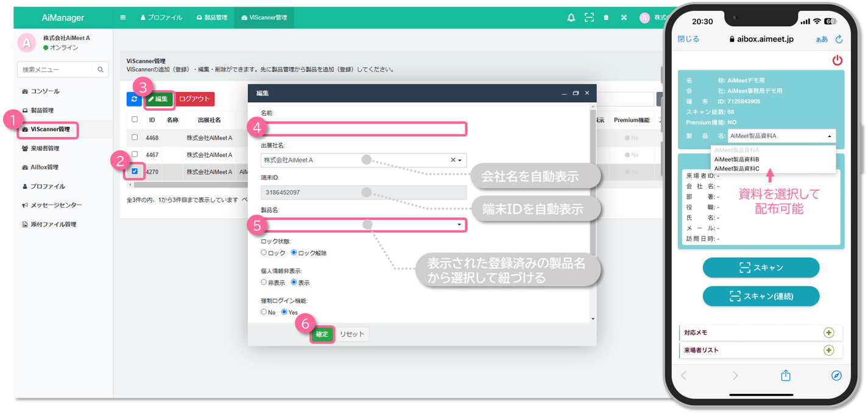Open メッセージセンター in the sidebar

tap(51, 205)
